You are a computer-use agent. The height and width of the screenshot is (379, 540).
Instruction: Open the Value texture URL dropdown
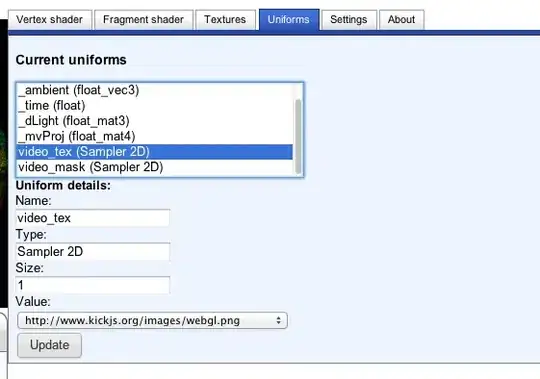(x=152, y=320)
